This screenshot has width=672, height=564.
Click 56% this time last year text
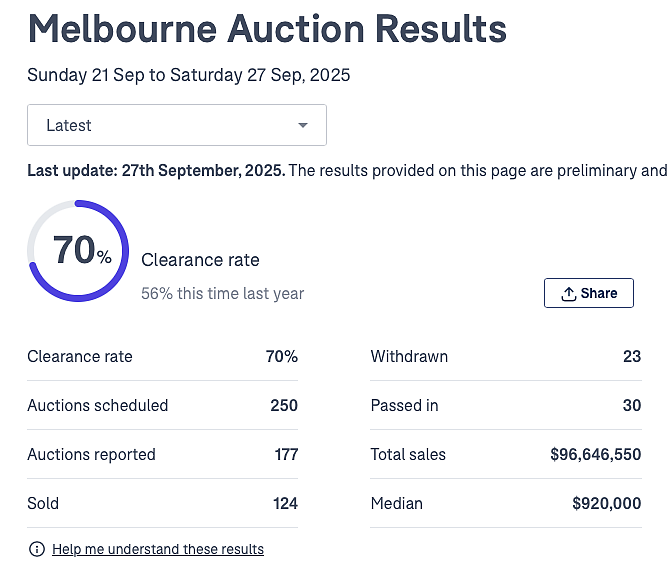[x=222, y=294]
